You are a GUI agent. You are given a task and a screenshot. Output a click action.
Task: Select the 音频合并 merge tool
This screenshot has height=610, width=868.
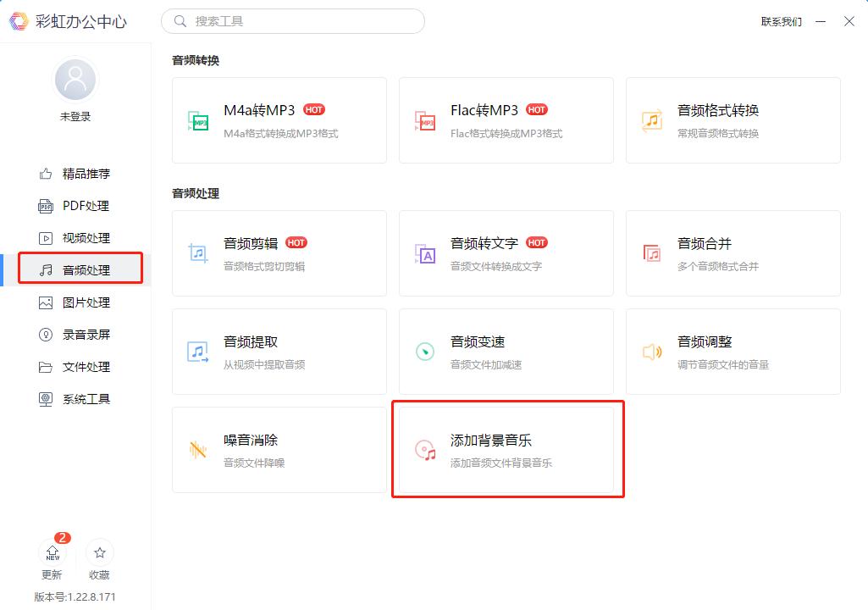click(x=733, y=252)
